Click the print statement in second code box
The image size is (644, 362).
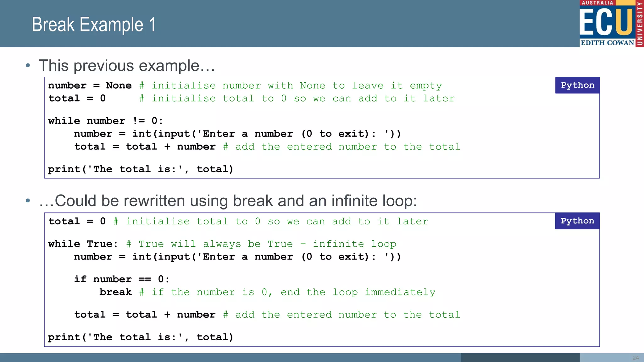(x=141, y=337)
